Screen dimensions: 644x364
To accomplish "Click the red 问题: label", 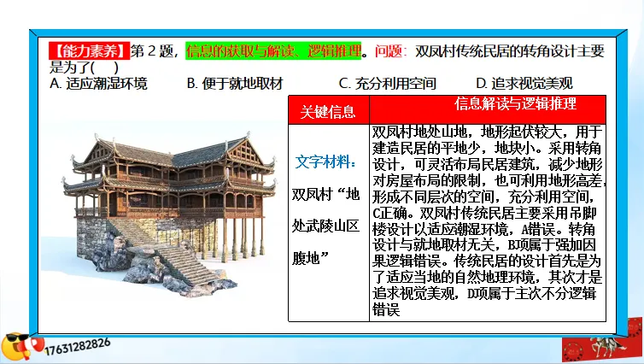I will pos(390,51).
